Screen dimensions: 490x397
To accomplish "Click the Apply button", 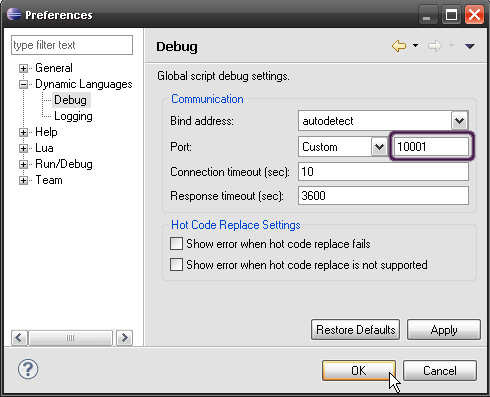I will coord(444,330).
